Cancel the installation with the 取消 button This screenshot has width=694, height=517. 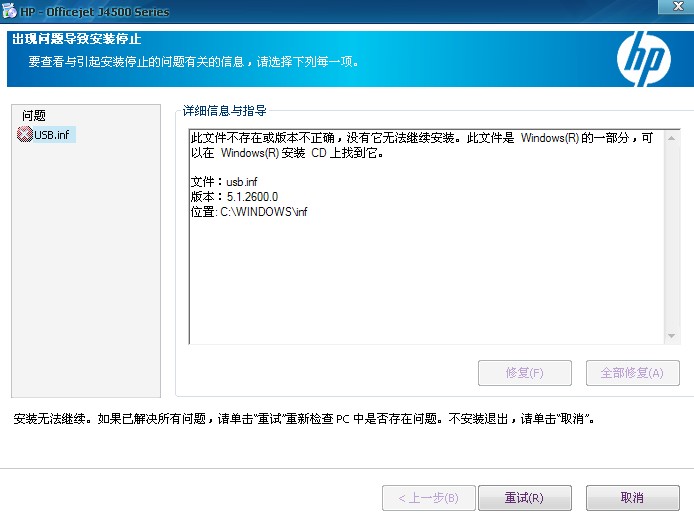pos(632,498)
